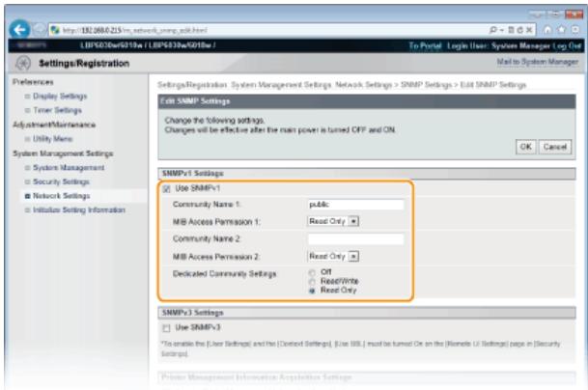Click the browser forward arrow button
The width and height of the screenshot is (588, 390).
(x=39, y=30)
